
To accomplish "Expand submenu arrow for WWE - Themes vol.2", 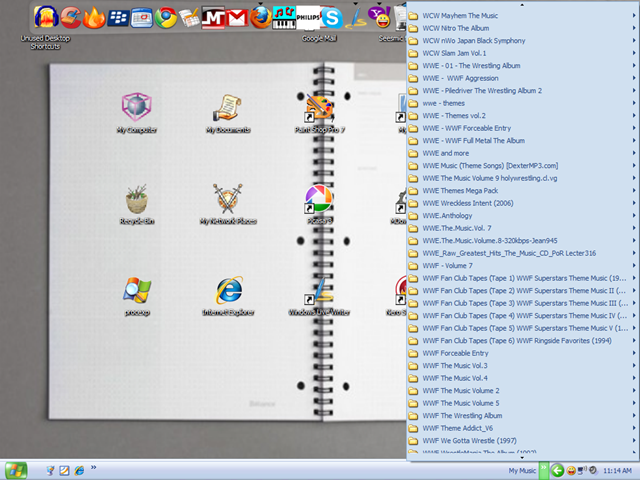I will tap(634, 116).
